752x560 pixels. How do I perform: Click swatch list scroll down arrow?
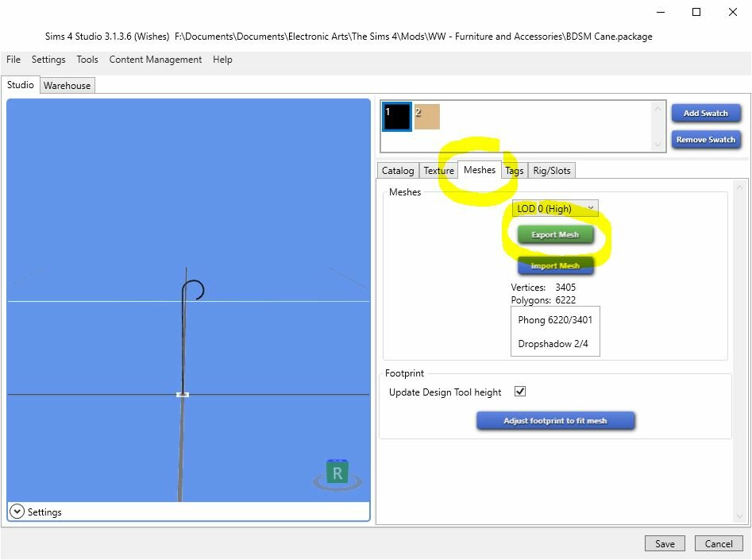tap(658, 144)
